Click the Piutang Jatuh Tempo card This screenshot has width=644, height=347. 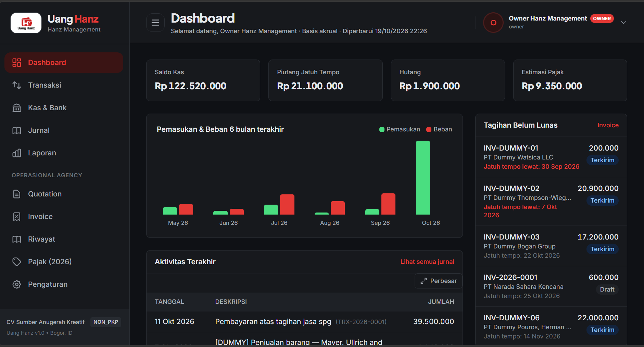325,80
